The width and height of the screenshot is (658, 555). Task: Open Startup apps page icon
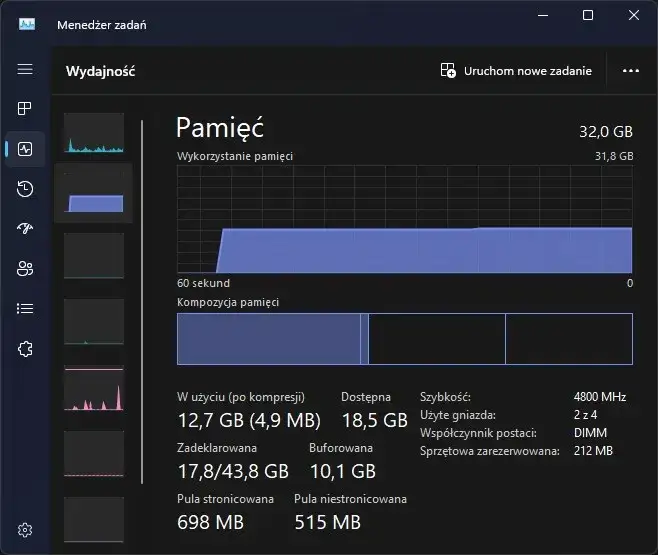(x=25, y=228)
